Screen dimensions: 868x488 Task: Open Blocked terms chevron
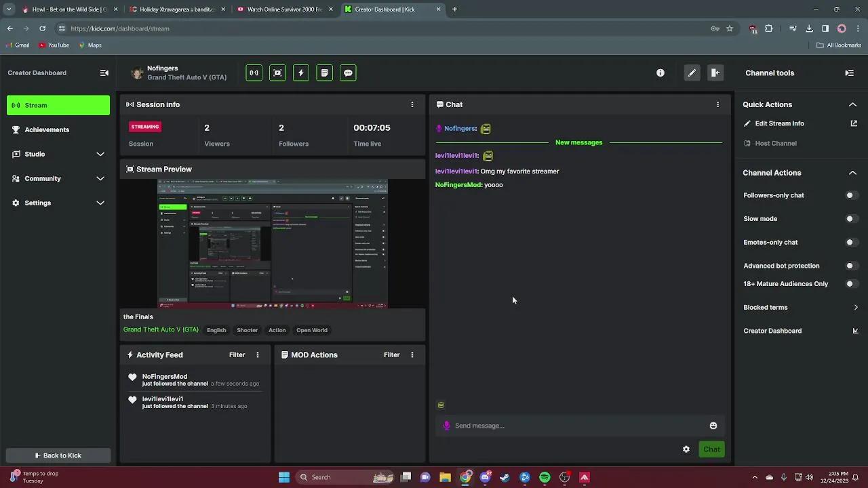point(856,307)
